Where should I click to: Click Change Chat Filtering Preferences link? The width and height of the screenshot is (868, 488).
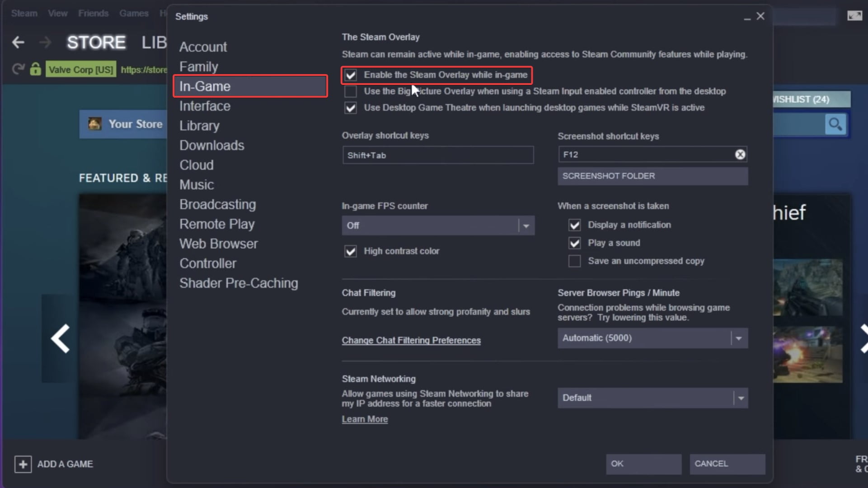click(411, 340)
